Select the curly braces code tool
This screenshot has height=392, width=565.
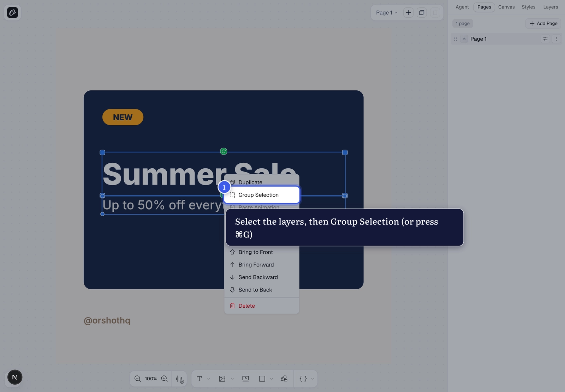coord(303,379)
